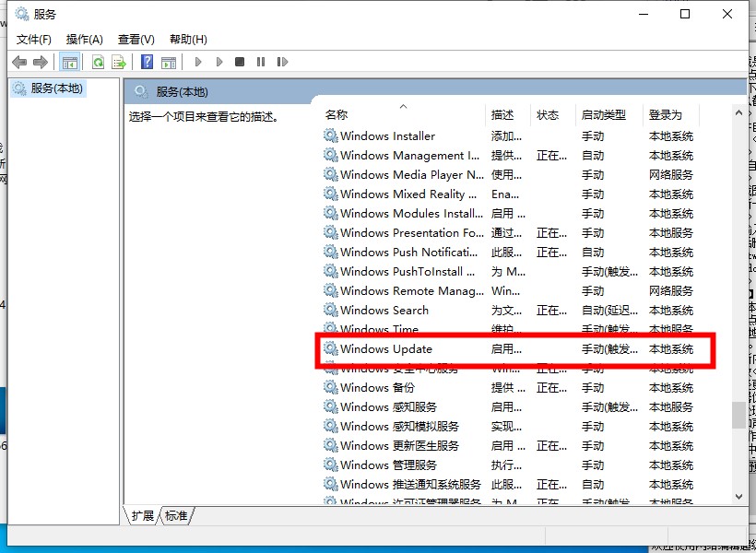Sort by the 启动类型 column header
The image size is (756, 553).
point(603,115)
